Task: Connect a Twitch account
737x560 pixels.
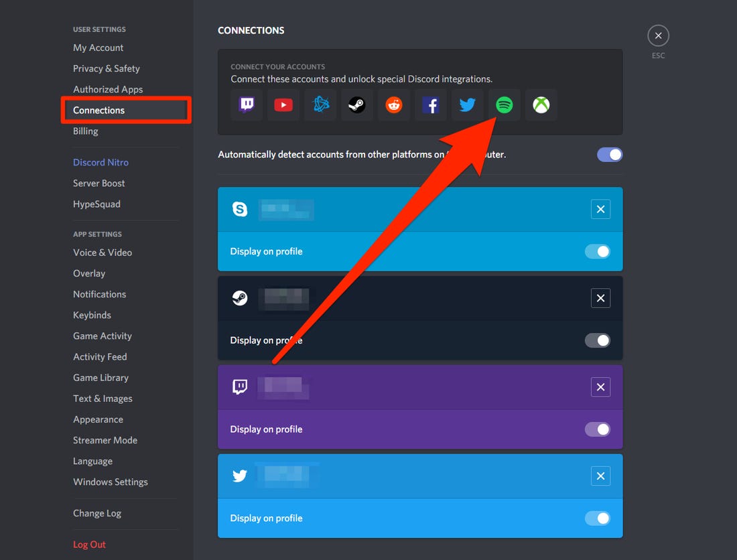Action: pyautogui.click(x=246, y=105)
